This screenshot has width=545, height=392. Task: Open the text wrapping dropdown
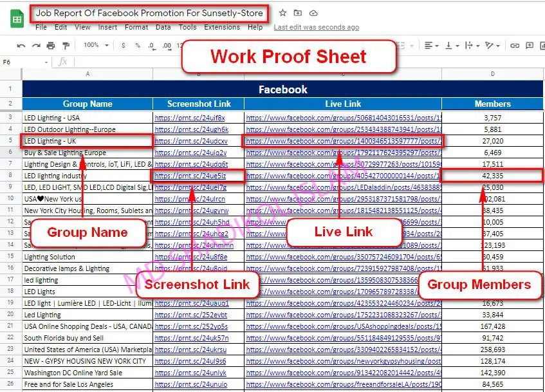472,46
